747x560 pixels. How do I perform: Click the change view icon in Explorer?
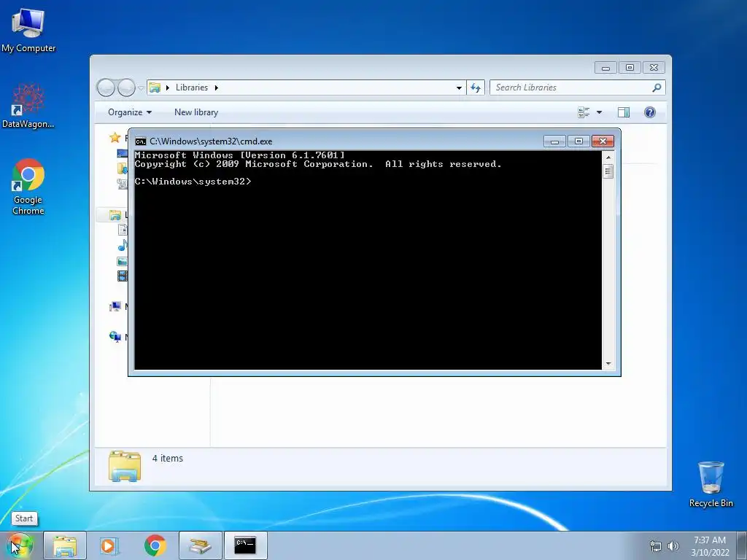coord(584,112)
